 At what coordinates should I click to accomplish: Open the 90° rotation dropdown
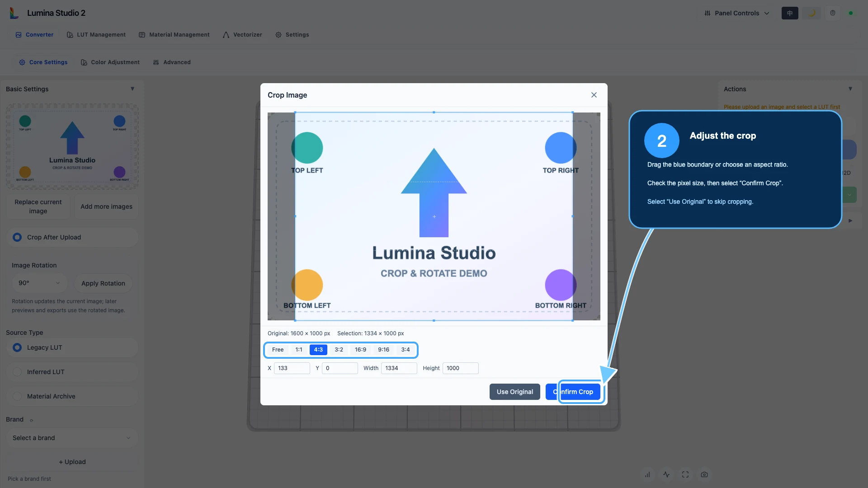39,283
